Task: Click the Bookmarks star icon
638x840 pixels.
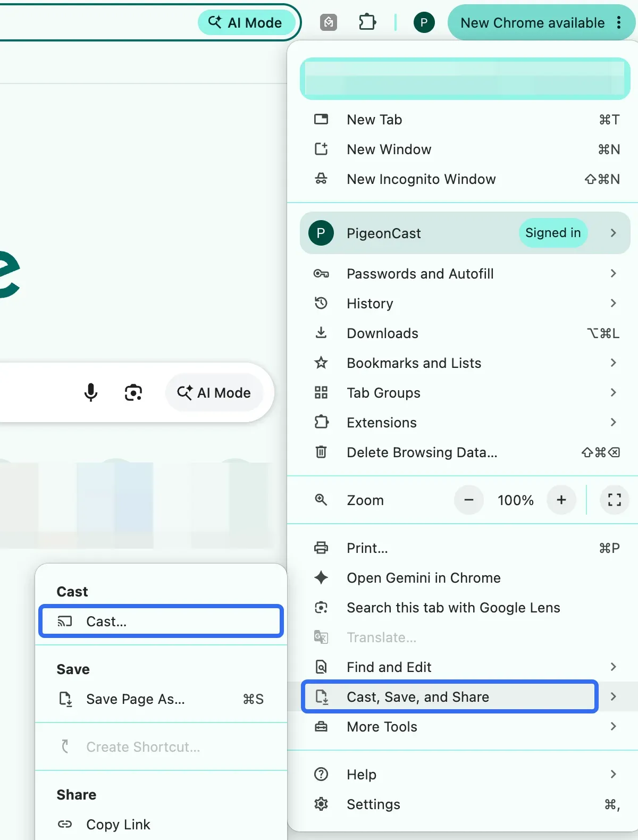Action: tap(321, 363)
